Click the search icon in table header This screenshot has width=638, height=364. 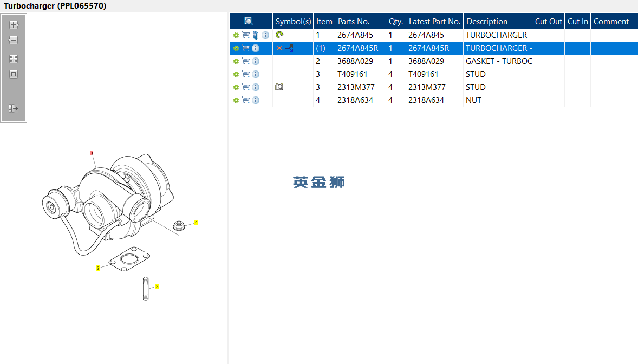click(248, 21)
